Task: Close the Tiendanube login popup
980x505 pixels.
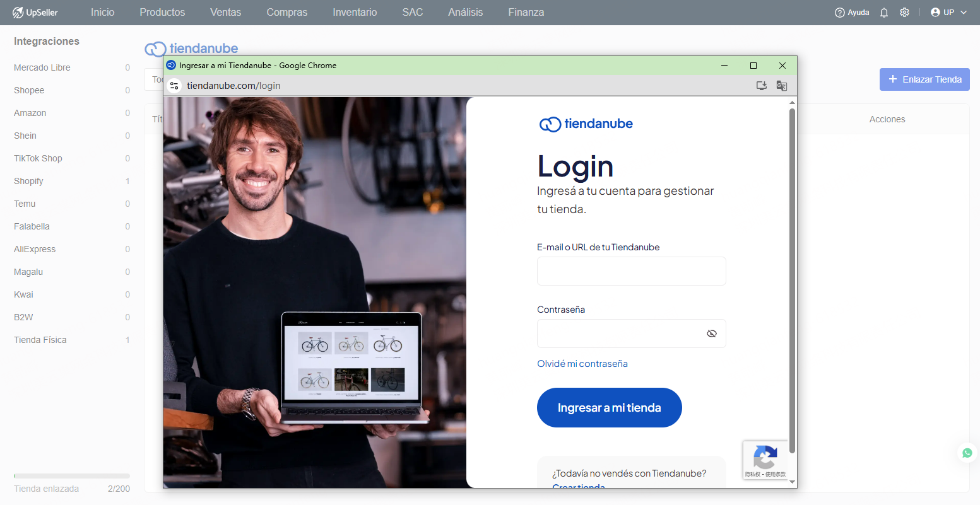Action: pos(782,66)
